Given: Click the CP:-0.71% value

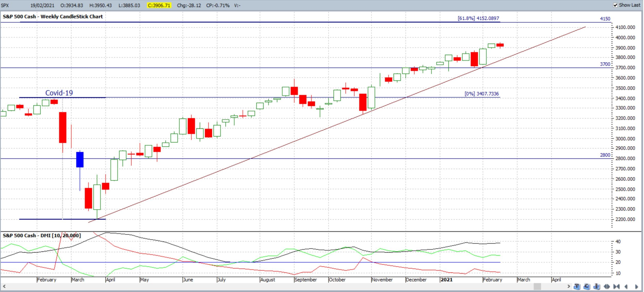Looking at the screenshot, I should point(218,5).
